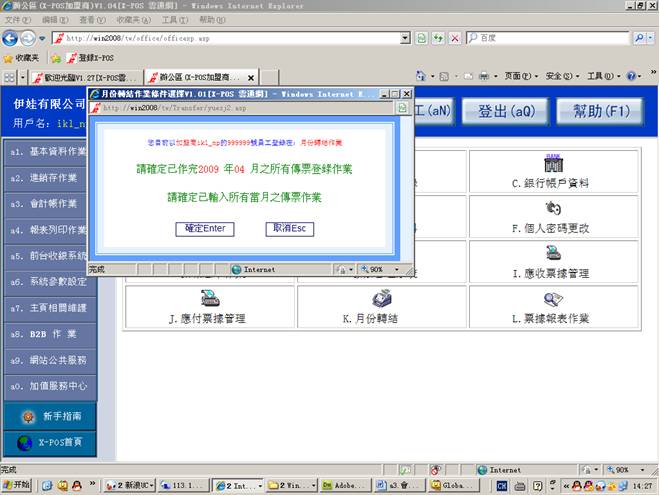Open the 月份轉結 icon

click(381, 298)
